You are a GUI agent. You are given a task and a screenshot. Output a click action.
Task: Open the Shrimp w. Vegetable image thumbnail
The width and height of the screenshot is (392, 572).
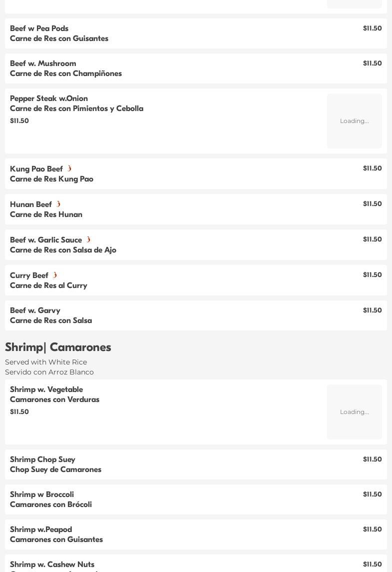[x=354, y=411]
